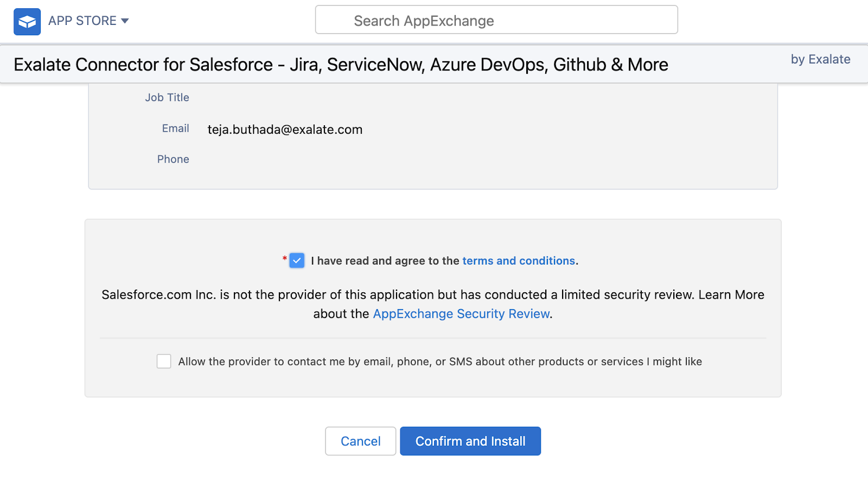Click the by Exalate provider text
The width and height of the screenshot is (868, 501).
click(820, 60)
